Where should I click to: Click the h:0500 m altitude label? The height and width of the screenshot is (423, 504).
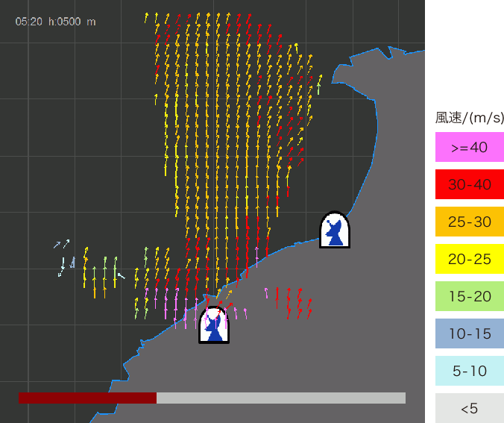click(x=72, y=22)
